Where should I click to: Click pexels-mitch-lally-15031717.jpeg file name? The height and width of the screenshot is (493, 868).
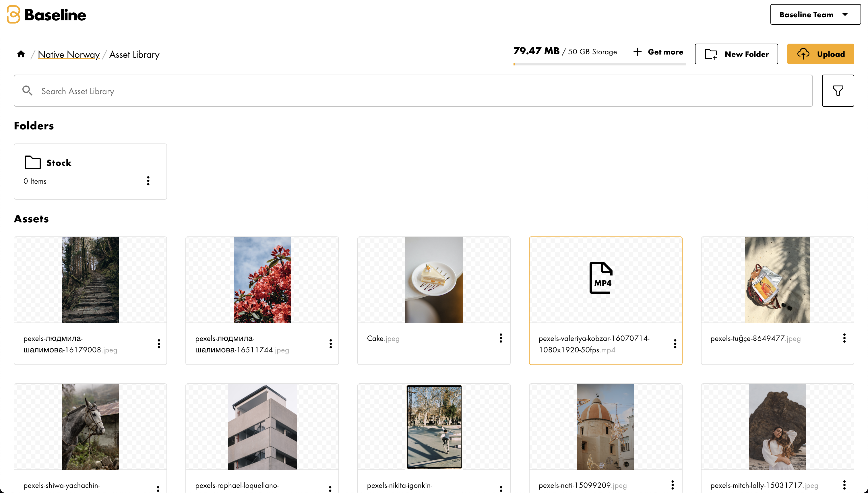pos(764,485)
